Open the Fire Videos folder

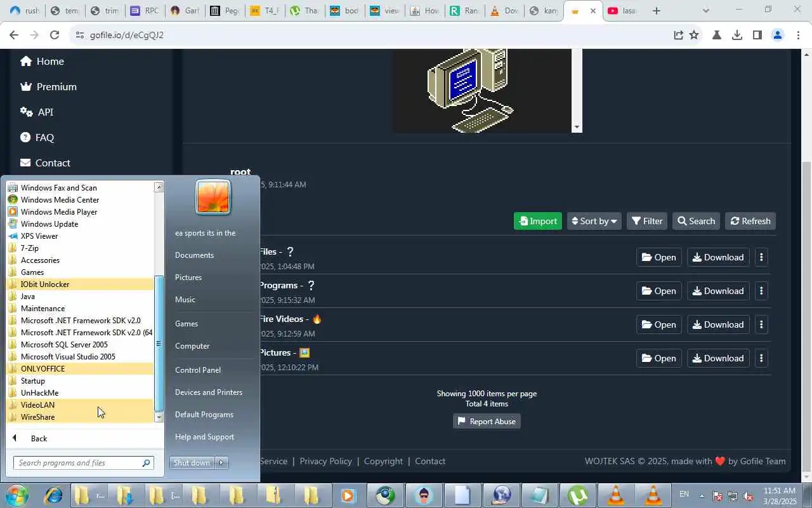click(x=659, y=324)
